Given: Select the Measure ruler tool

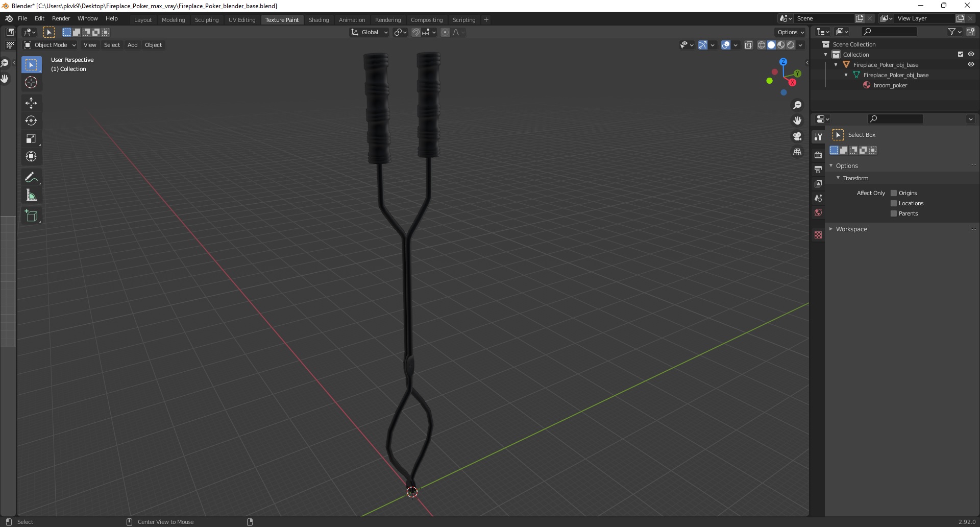Looking at the screenshot, I should point(31,195).
